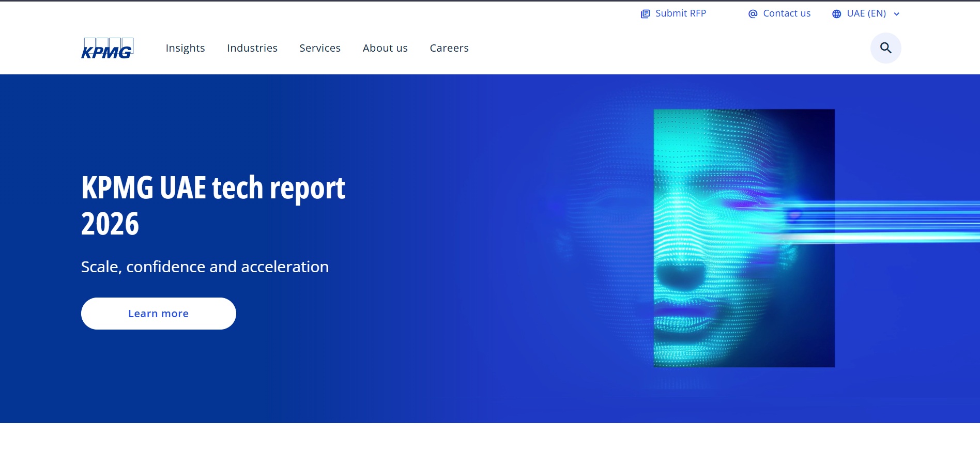This screenshot has width=980, height=452.
Task: Open the Services menu
Action: coord(320,48)
